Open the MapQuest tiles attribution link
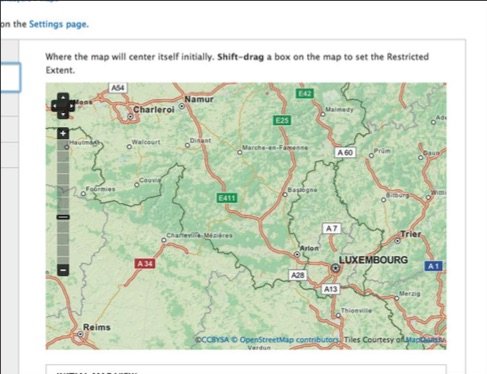Image resolution: width=487 pixels, height=374 pixels. click(426, 340)
